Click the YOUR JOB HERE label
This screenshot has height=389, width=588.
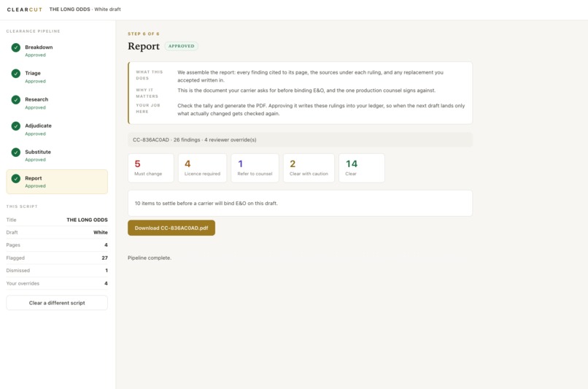pyautogui.click(x=148, y=109)
